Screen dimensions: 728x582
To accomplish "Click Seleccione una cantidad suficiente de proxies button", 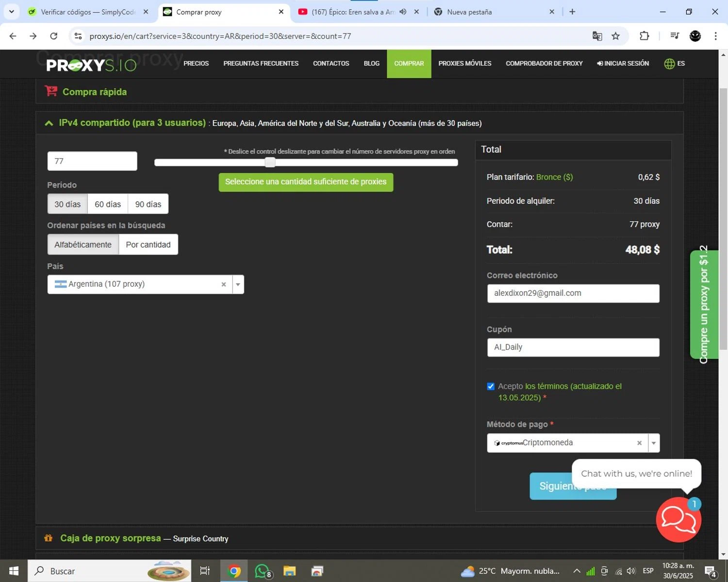I will click(306, 182).
